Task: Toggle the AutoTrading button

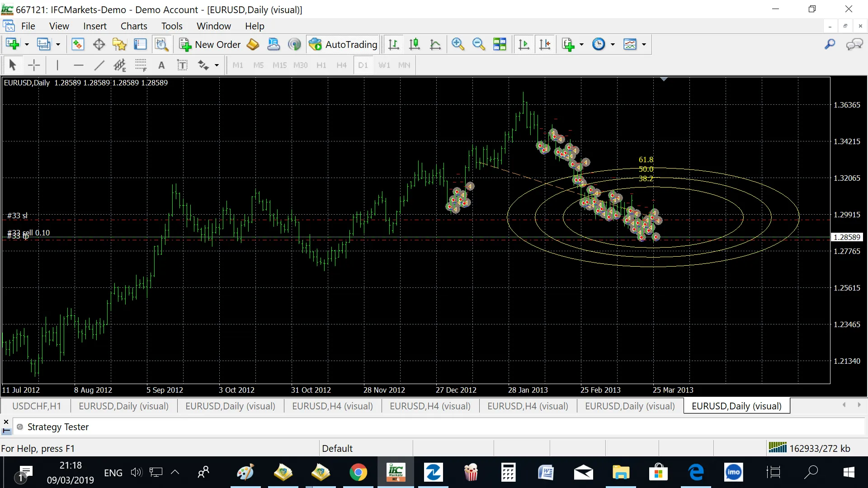Action: tap(343, 44)
